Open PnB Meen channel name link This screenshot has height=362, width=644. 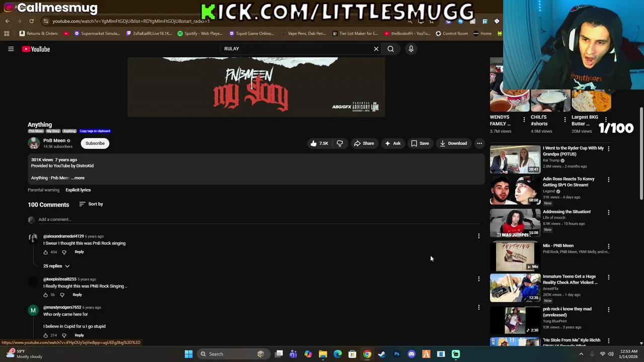[x=54, y=141]
